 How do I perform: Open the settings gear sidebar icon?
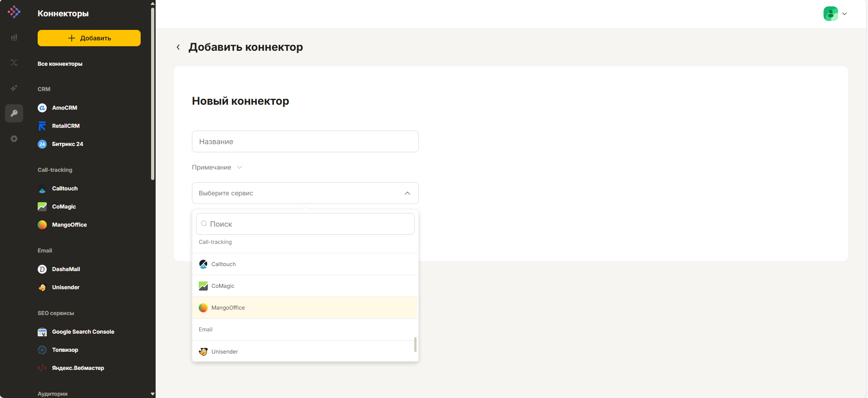pyautogui.click(x=14, y=139)
